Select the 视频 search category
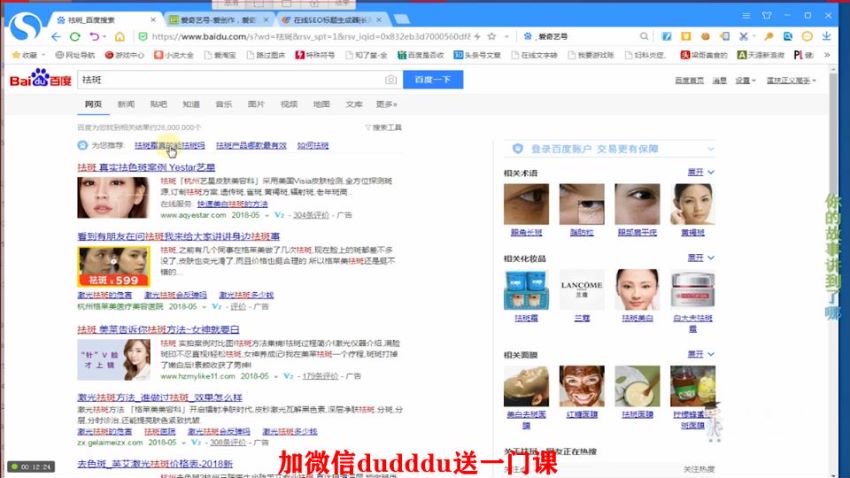This screenshot has width=850, height=478. (x=289, y=104)
